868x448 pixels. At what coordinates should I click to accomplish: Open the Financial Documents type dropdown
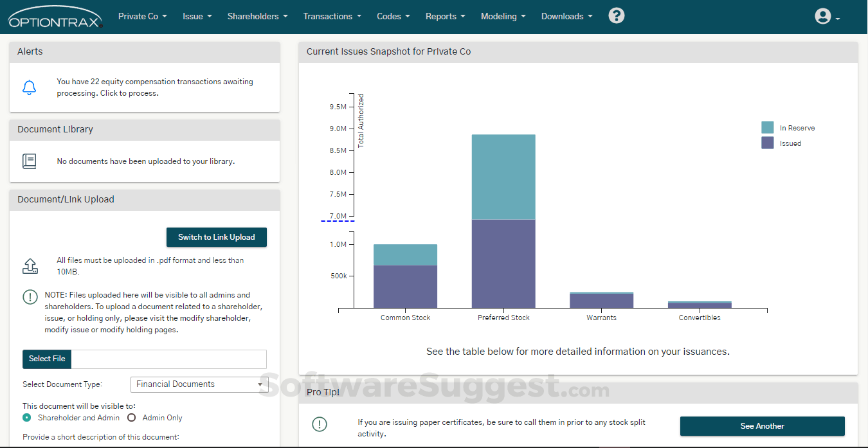(199, 384)
